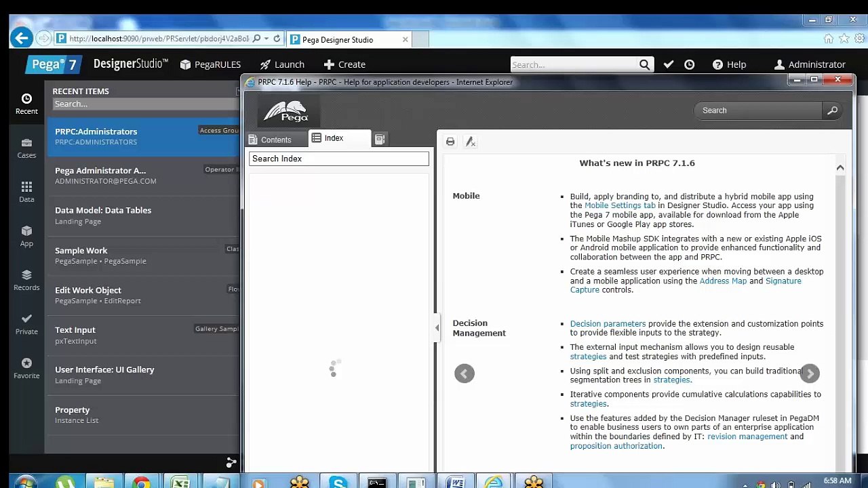
Task: Click the Designer Studio search magnifier
Action: (x=644, y=64)
